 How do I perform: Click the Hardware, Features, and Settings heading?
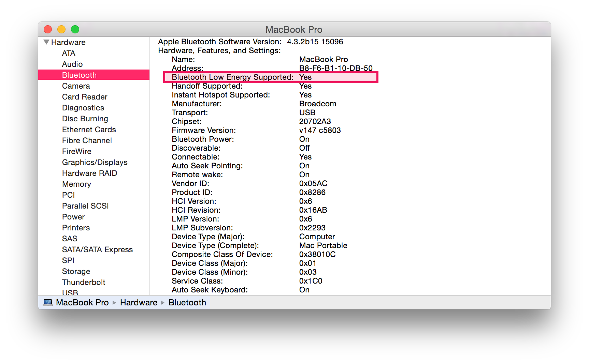tap(219, 50)
